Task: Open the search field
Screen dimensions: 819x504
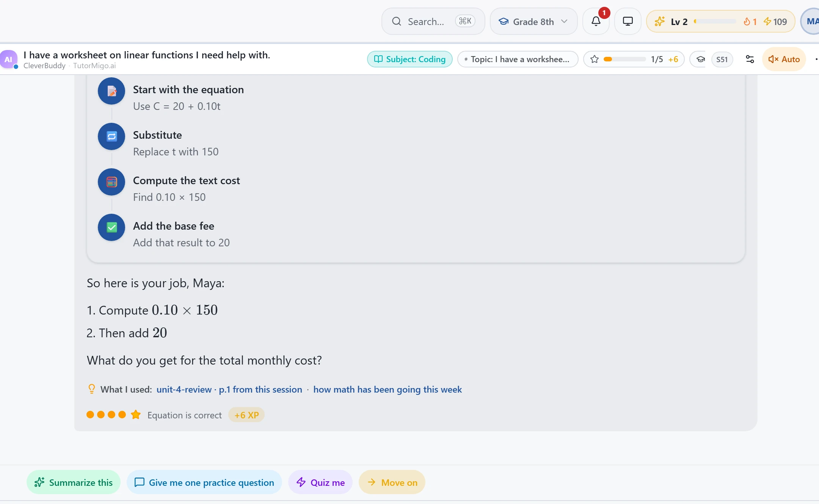Action: coord(433,21)
